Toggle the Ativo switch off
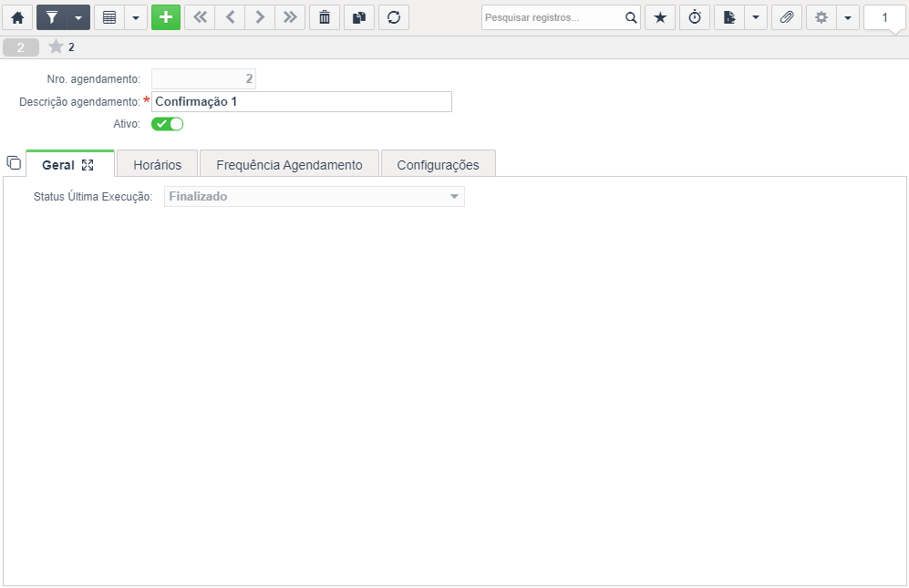The width and height of the screenshot is (909, 588). (168, 124)
